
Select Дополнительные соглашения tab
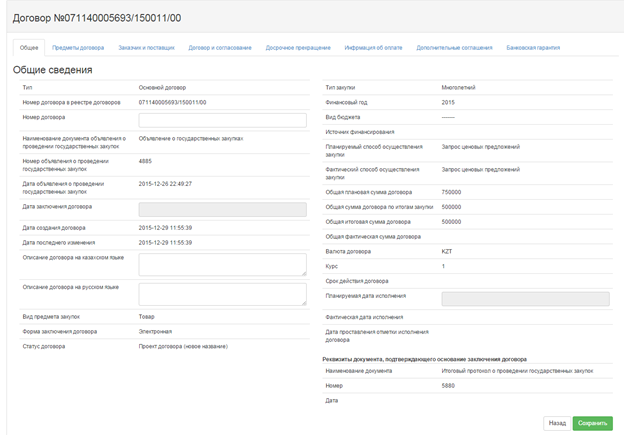tap(454, 48)
